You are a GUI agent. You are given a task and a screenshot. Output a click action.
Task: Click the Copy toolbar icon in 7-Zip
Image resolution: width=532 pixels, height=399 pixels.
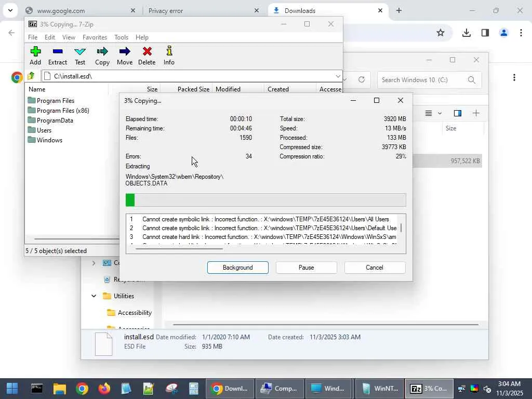(102, 56)
